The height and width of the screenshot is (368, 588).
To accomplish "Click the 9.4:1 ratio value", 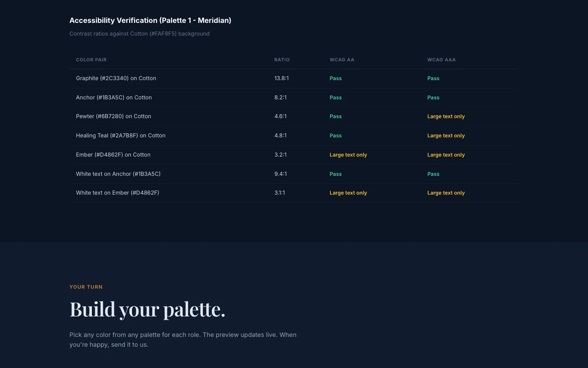I will point(281,174).
